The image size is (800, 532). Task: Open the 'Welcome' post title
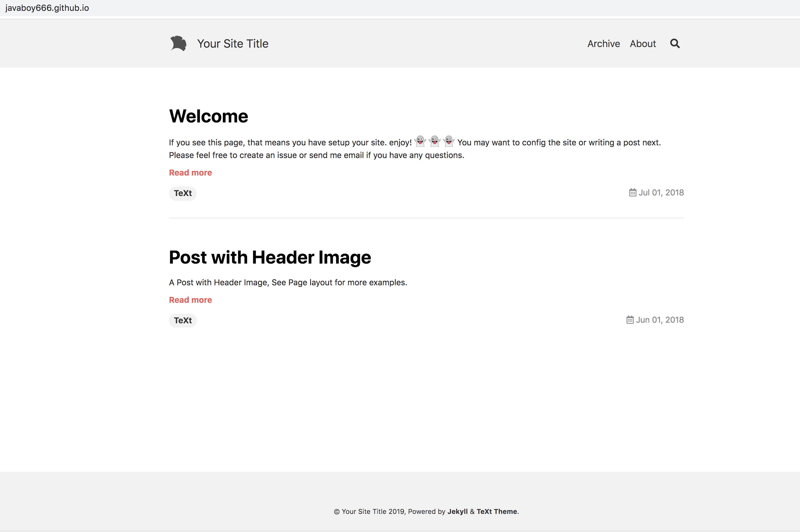pyautogui.click(x=209, y=116)
